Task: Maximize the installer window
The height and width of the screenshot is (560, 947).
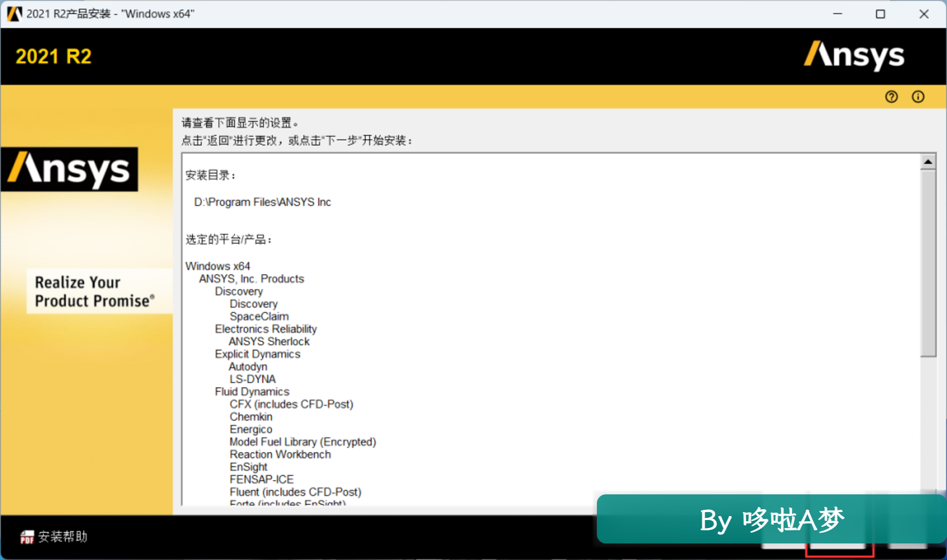Action: (x=880, y=14)
